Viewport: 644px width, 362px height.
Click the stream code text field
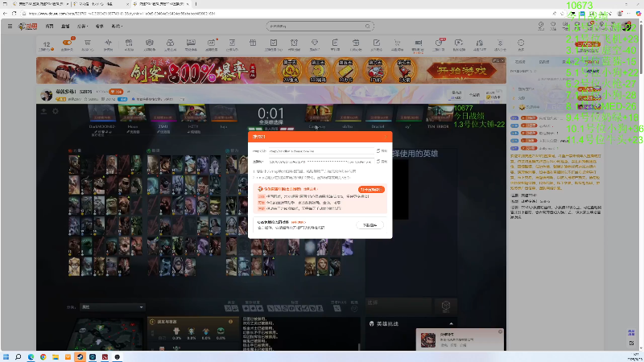(321, 162)
